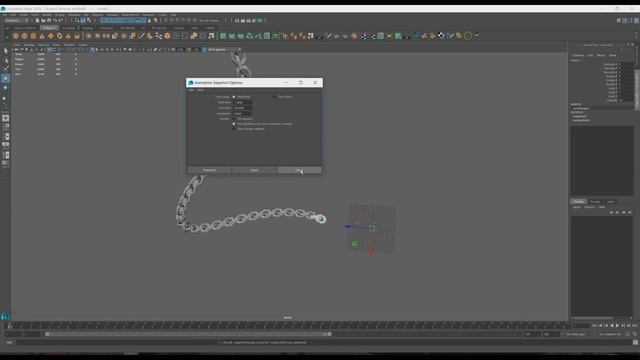Open the viewport Shading menu
The width and height of the screenshot is (640, 360).
[29, 45]
